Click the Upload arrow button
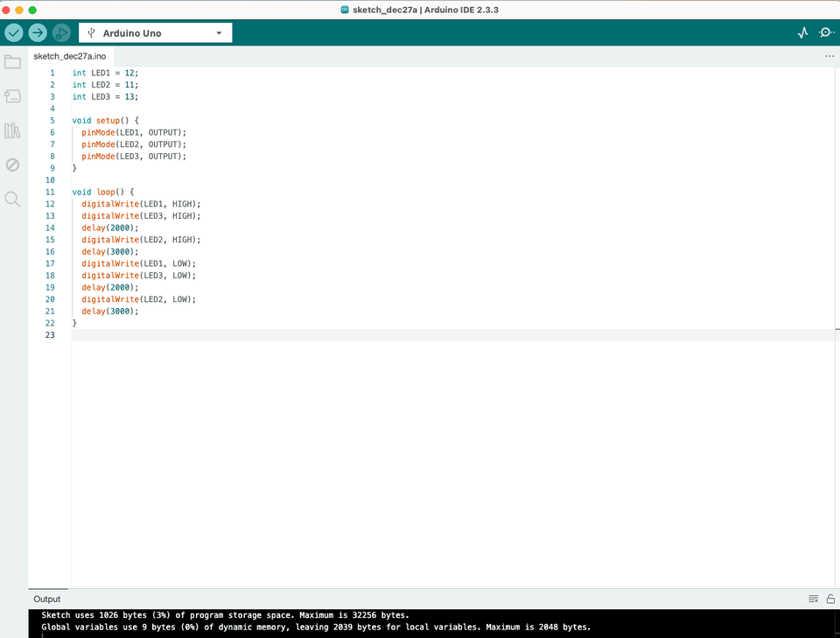This screenshot has width=840, height=638. [x=38, y=32]
